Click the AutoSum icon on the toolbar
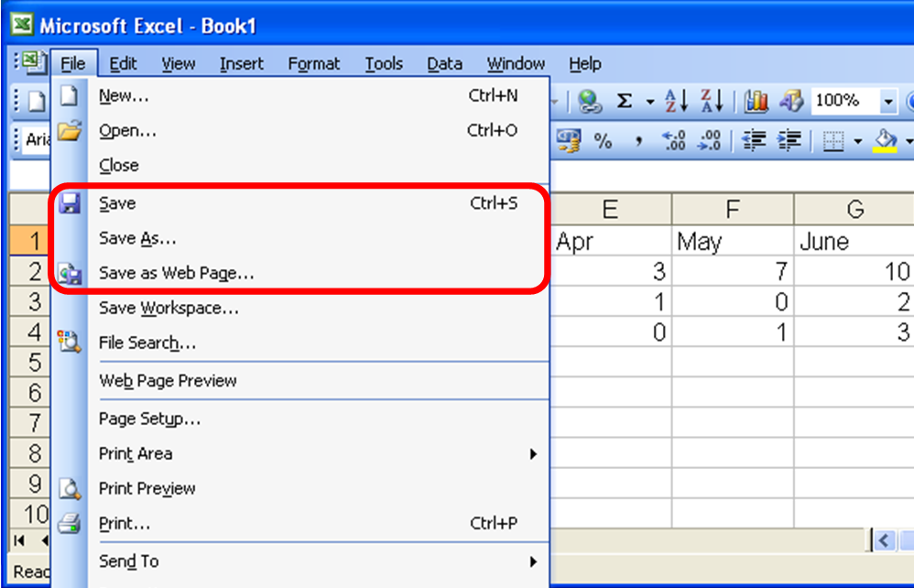Viewport: 914px width, 588px height. [x=625, y=101]
